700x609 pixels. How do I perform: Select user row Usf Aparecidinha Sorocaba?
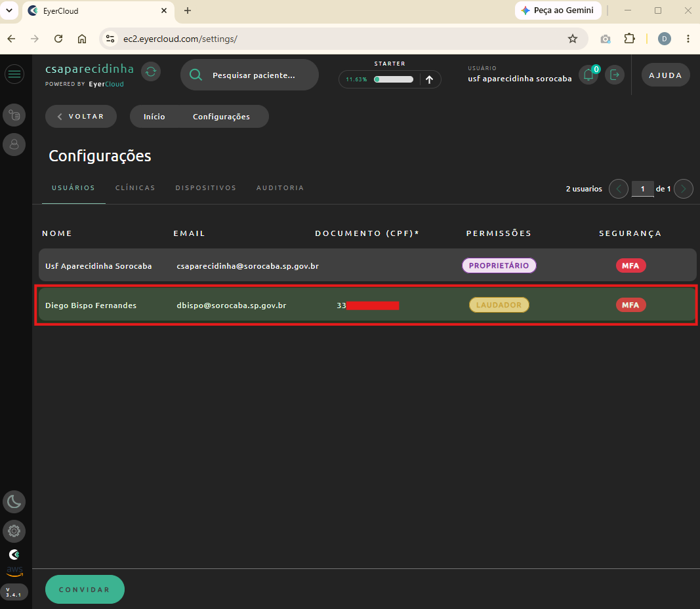367,265
